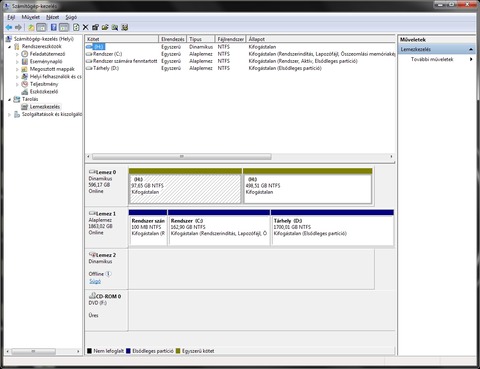
Task: Click the grey Forward arrow in toolbar
Action: pyautogui.click(x=18, y=27)
